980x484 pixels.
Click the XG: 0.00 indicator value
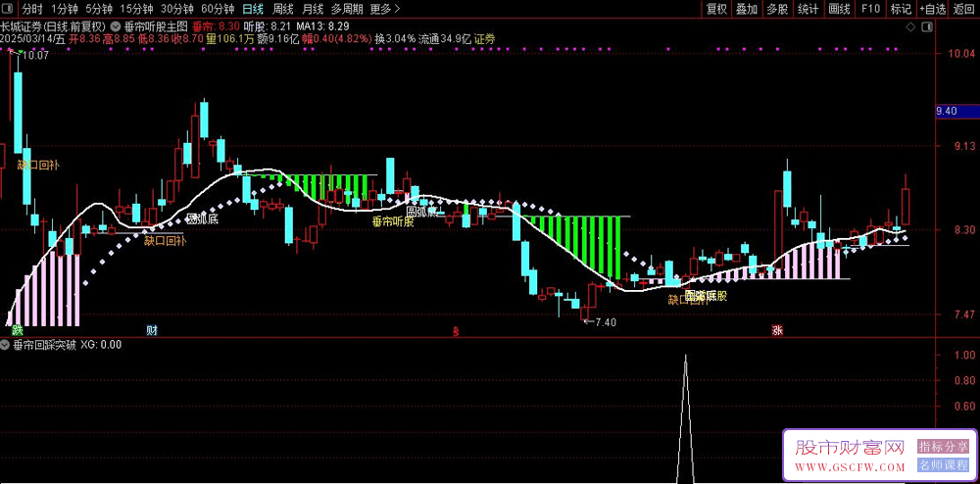[101, 344]
